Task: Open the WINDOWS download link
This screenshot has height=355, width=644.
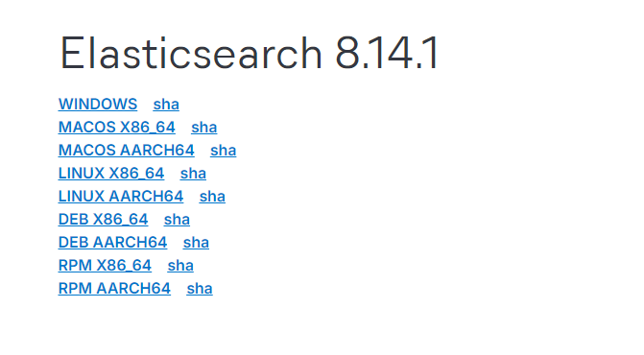Action: tap(98, 105)
